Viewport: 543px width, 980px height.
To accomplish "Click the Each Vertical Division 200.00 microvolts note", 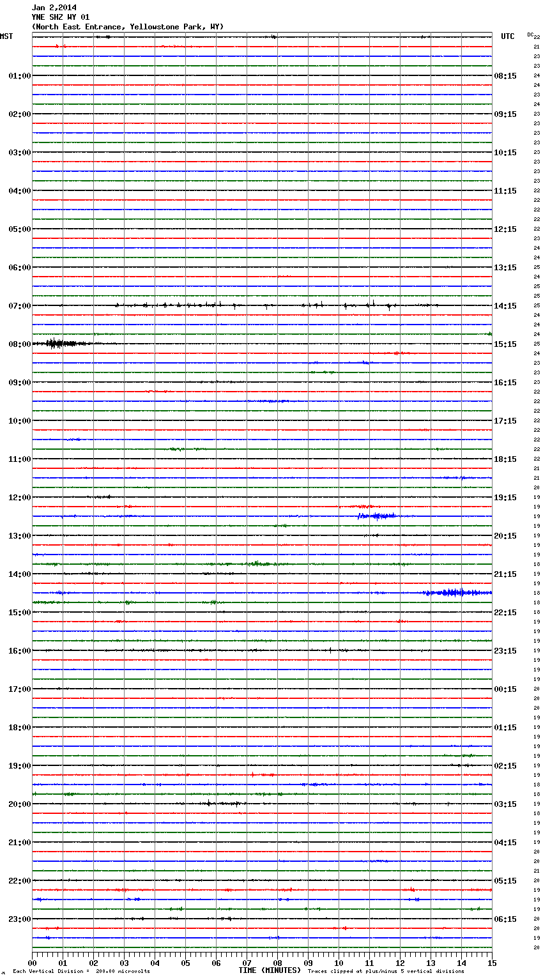I will (81, 971).
